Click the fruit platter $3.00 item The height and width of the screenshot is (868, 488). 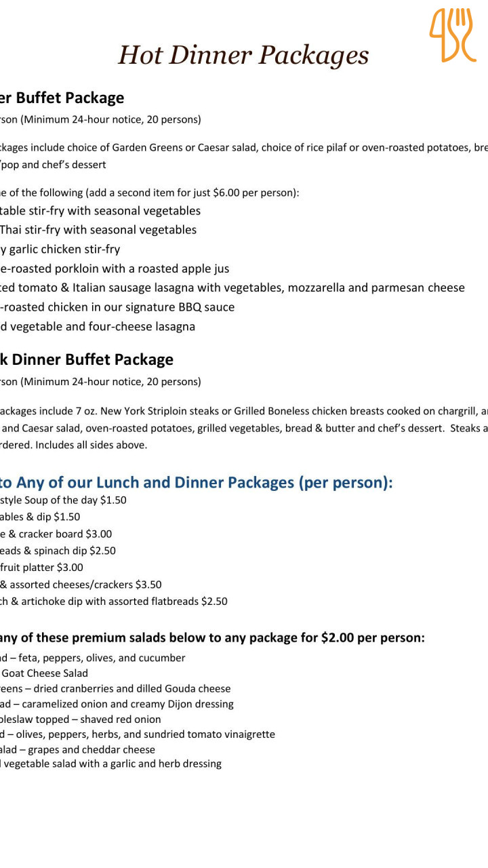42,567
